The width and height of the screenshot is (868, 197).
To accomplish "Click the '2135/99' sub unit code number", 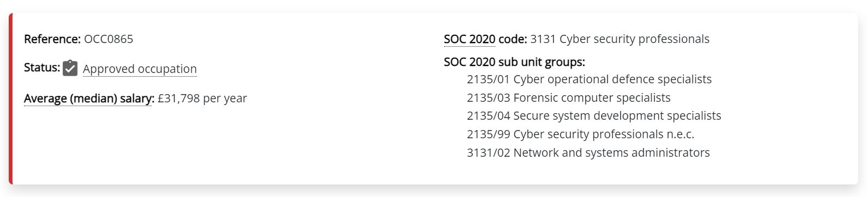I will tap(488, 134).
